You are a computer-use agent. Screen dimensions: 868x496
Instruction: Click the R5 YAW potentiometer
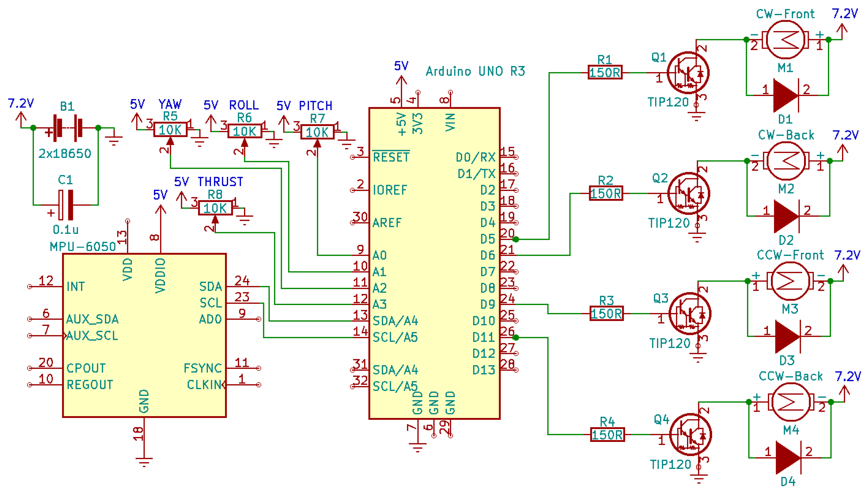pos(170,130)
